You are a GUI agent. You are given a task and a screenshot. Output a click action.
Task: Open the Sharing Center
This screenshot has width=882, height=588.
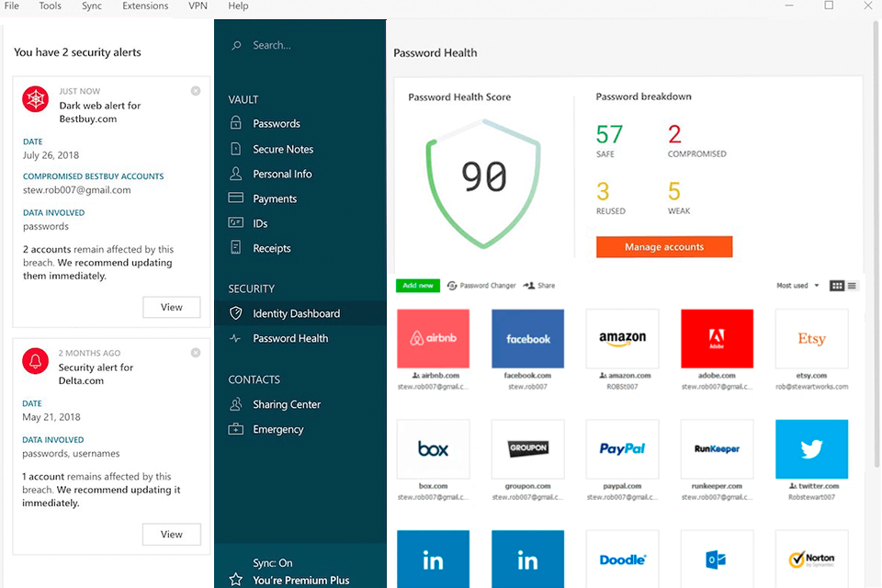286,404
